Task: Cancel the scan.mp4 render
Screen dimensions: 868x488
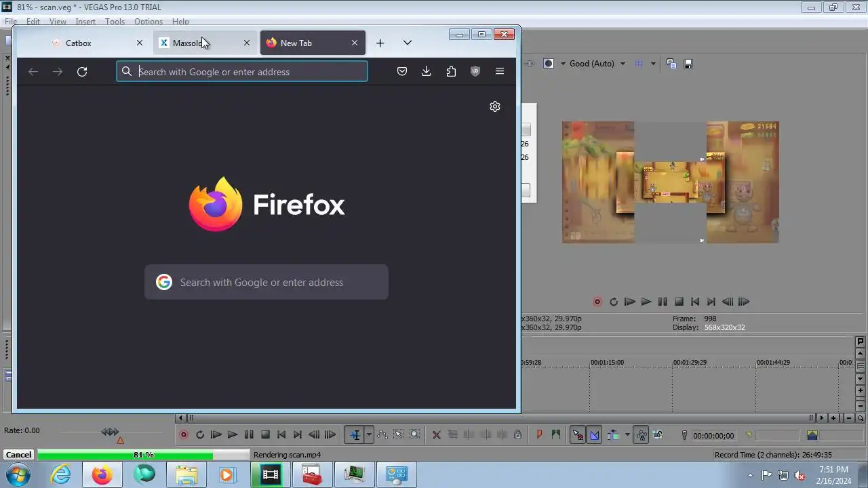Action: coord(18,455)
